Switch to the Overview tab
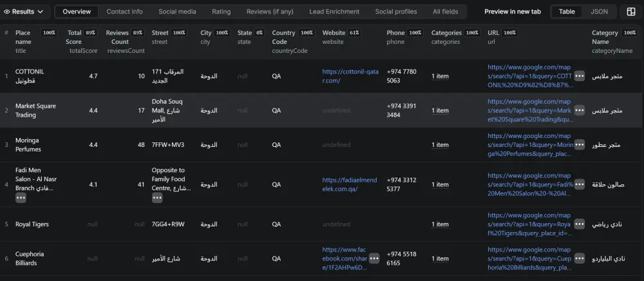The image size is (644, 281). click(x=77, y=12)
